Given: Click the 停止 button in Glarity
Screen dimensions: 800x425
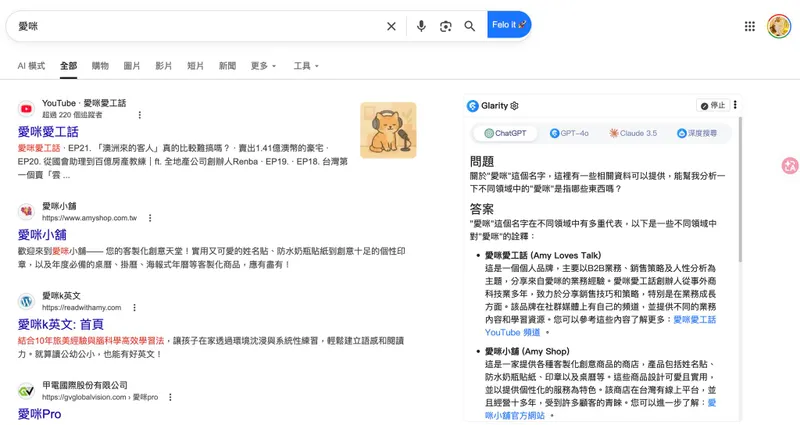Looking at the screenshot, I should (x=713, y=105).
